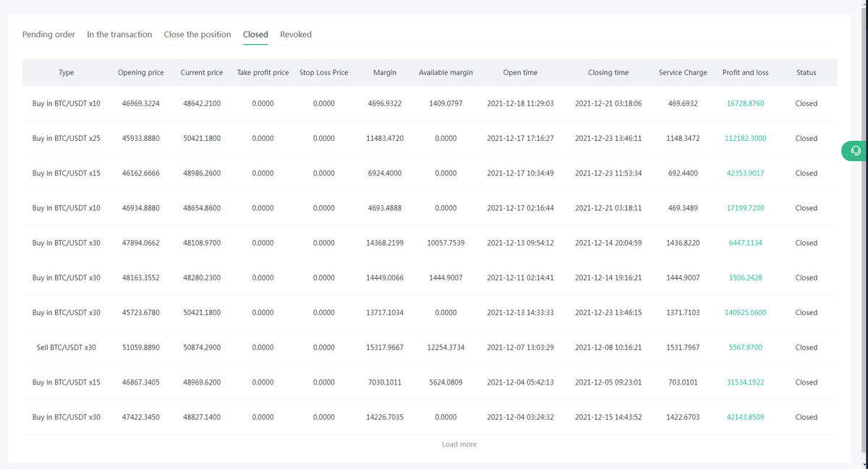The width and height of the screenshot is (868, 469).
Task: Switch to the Pending order tab
Action: [48, 34]
